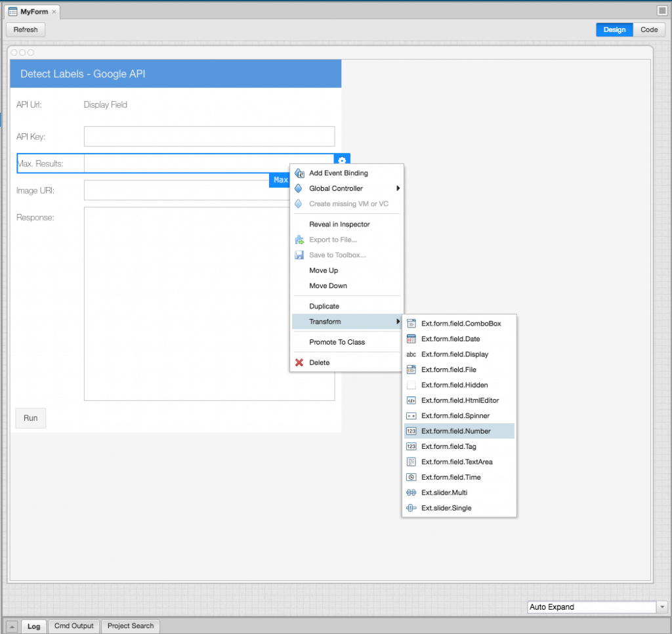Click the Auto Expand combo text box
Image resolution: width=672 pixels, height=634 pixels.
[591, 607]
